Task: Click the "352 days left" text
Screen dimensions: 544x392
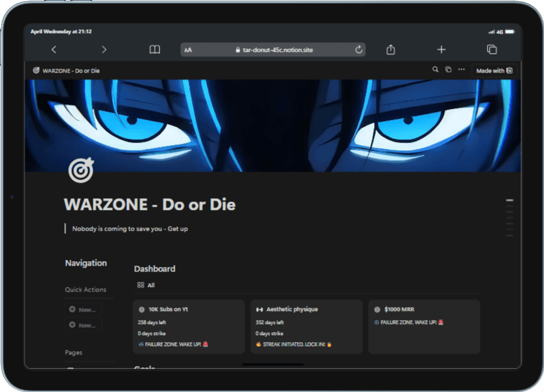Action: point(270,322)
